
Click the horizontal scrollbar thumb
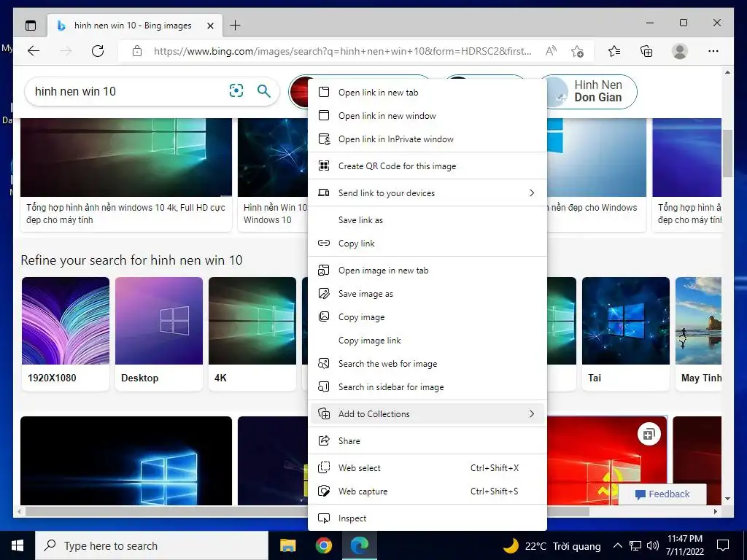pyautogui.click(x=307, y=511)
